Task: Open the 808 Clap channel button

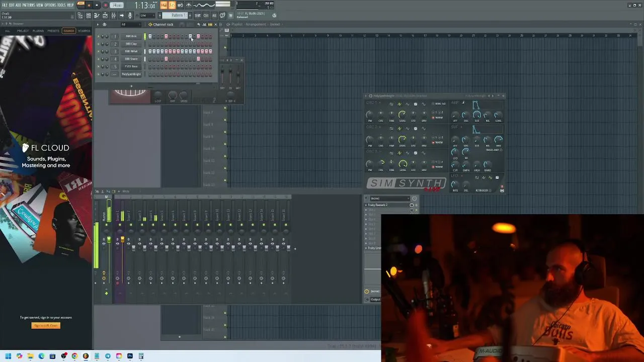Action: (x=131, y=44)
